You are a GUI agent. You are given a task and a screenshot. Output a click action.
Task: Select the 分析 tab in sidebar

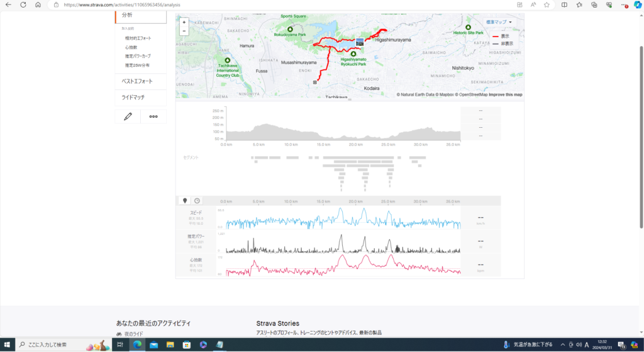coord(128,14)
